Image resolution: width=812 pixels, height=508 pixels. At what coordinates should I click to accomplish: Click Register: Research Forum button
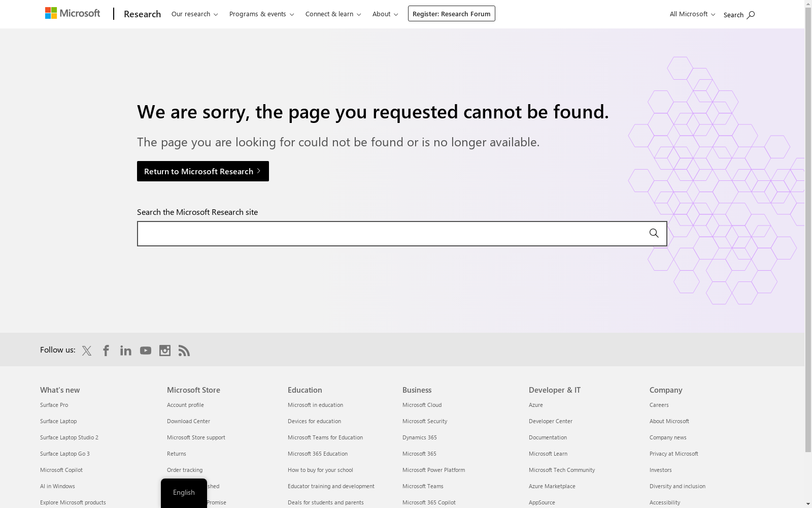click(452, 14)
